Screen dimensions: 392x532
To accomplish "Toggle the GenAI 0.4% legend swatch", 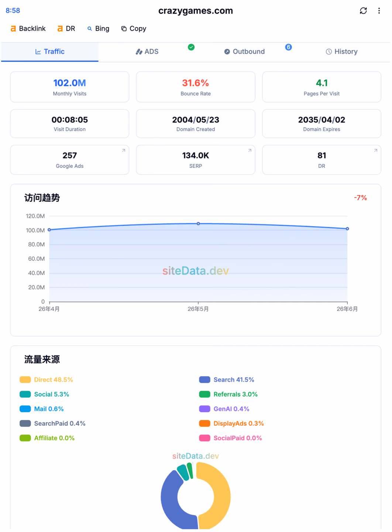I will [204, 409].
